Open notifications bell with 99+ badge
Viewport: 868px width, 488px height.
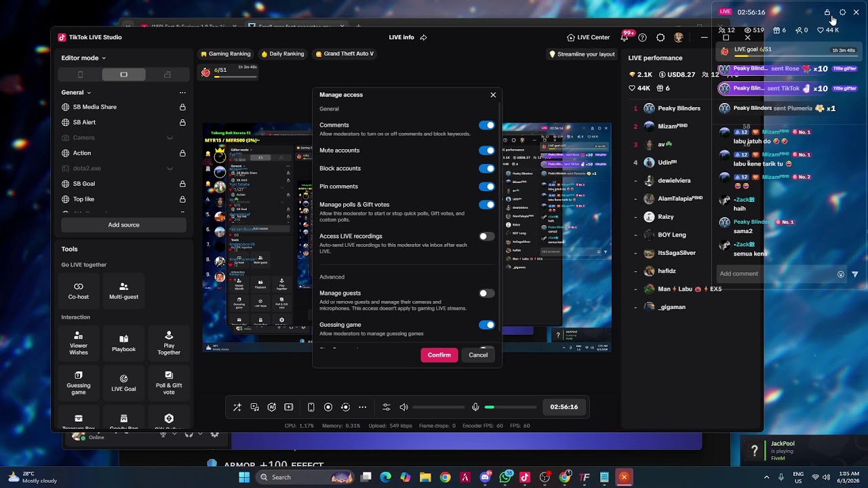click(624, 37)
